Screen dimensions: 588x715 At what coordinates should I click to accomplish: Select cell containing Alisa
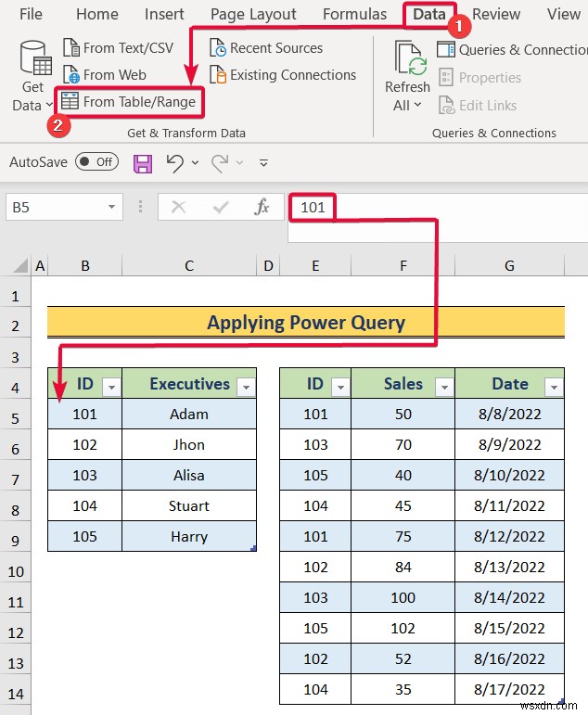click(x=189, y=475)
